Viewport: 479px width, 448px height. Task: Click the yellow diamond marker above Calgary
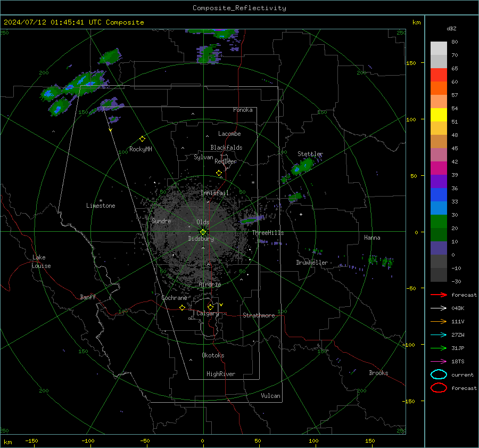click(x=210, y=307)
